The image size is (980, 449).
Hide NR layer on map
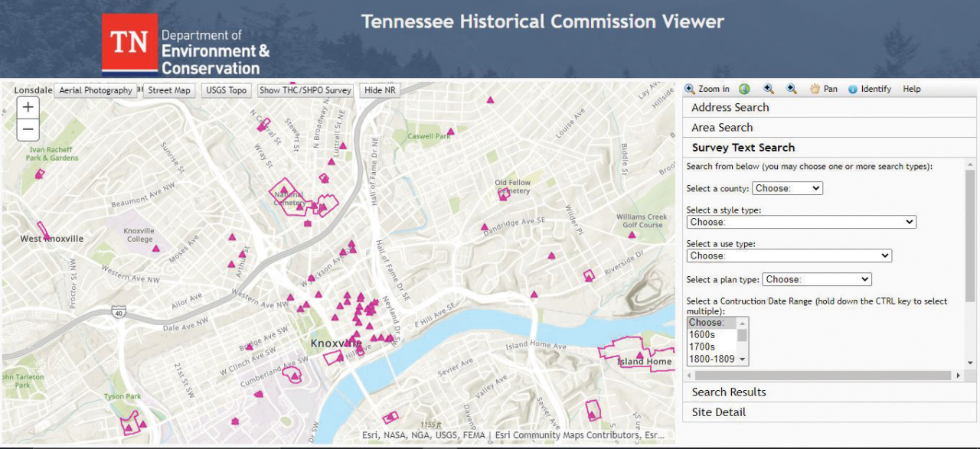pyautogui.click(x=380, y=90)
